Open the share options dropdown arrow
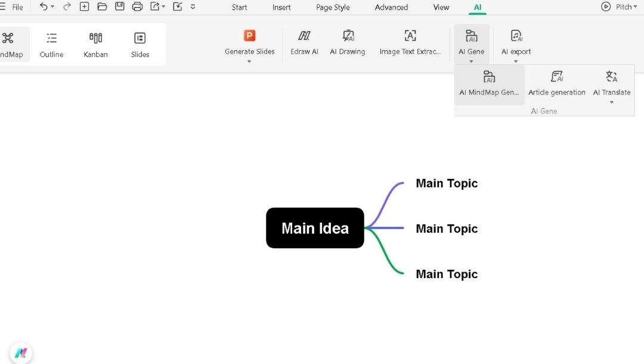Screen dimensions: 644x364 tap(163, 7)
